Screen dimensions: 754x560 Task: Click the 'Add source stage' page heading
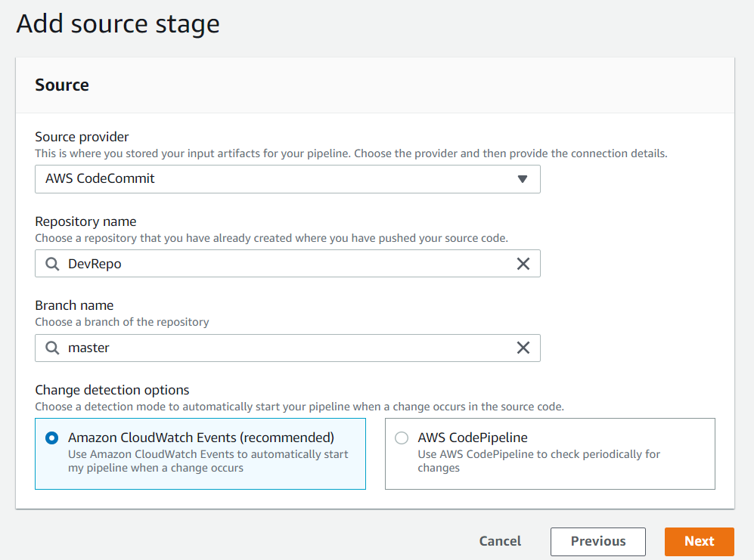pos(118,23)
